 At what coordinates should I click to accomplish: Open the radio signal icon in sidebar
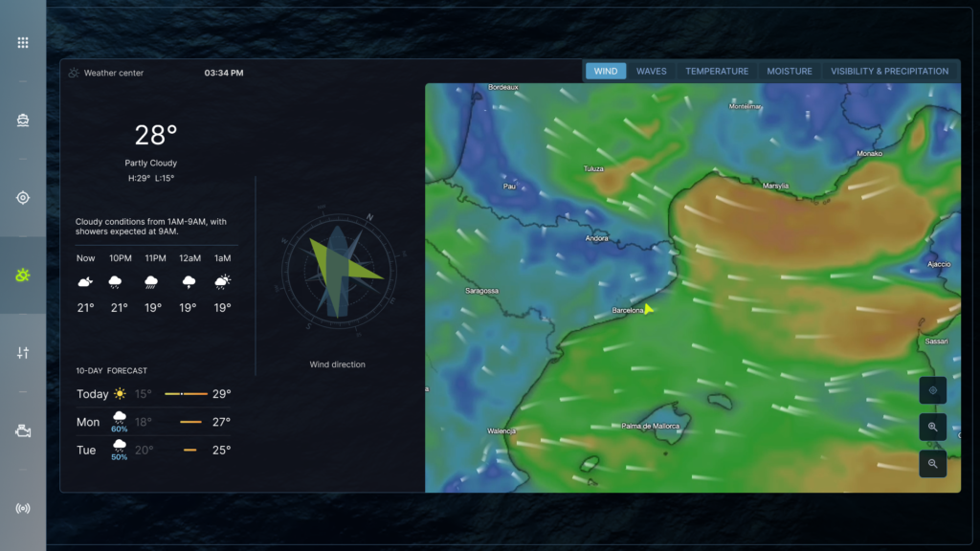pyautogui.click(x=23, y=508)
